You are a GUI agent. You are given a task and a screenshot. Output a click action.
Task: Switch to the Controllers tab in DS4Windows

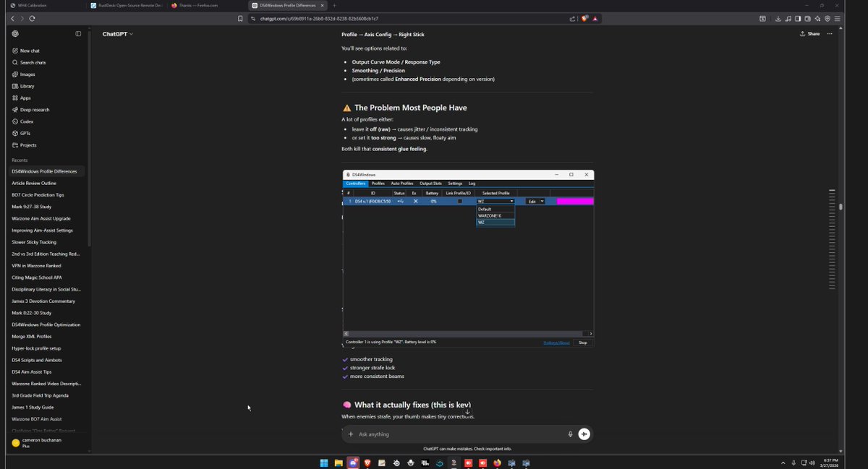click(x=355, y=184)
